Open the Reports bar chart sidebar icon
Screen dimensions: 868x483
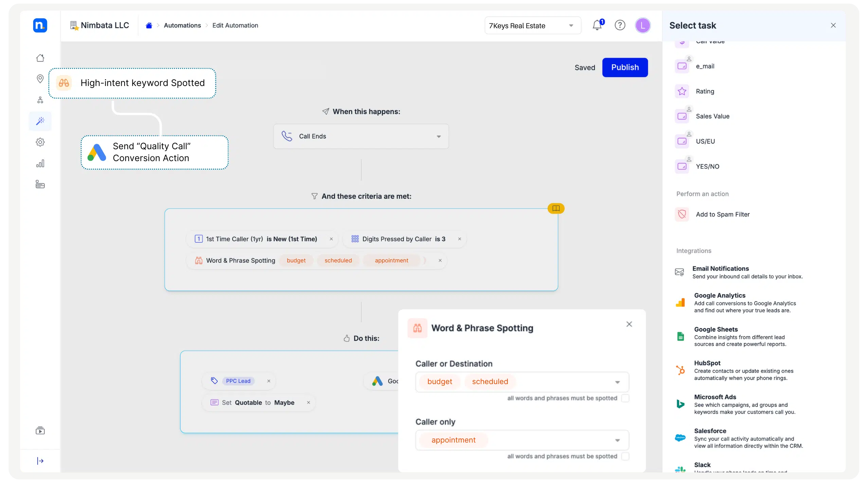(x=40, y=163)
